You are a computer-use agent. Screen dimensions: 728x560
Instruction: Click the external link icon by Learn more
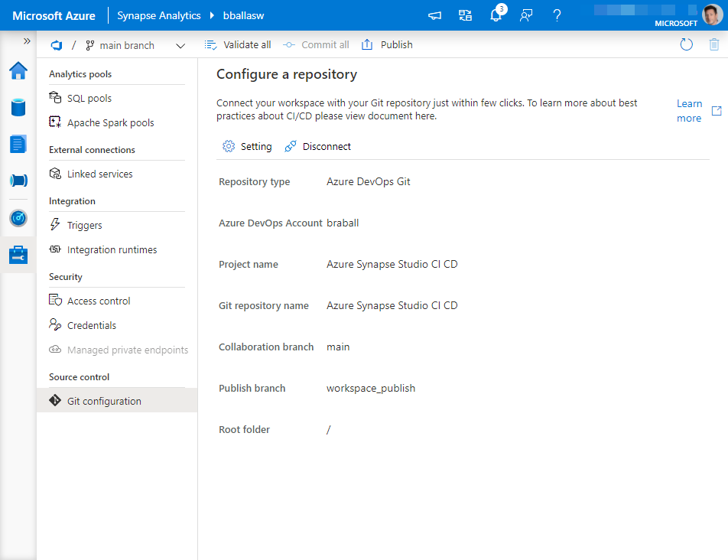[x=717, y=110]
